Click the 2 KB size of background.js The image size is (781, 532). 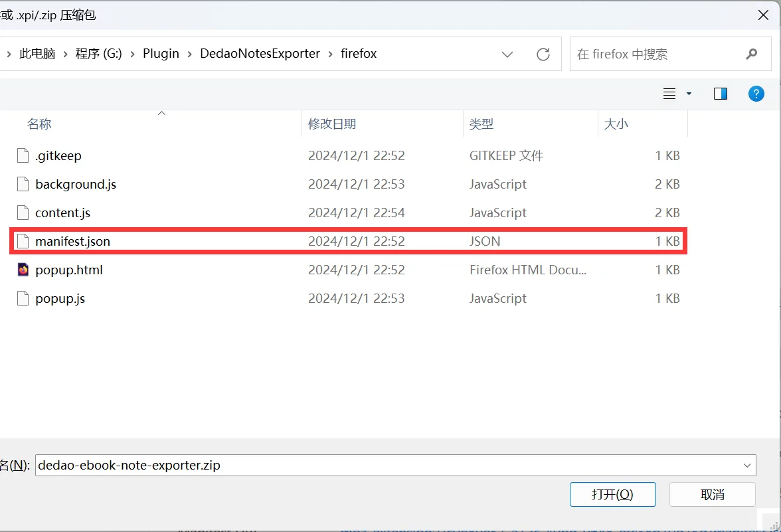click(x=667, y=184)
